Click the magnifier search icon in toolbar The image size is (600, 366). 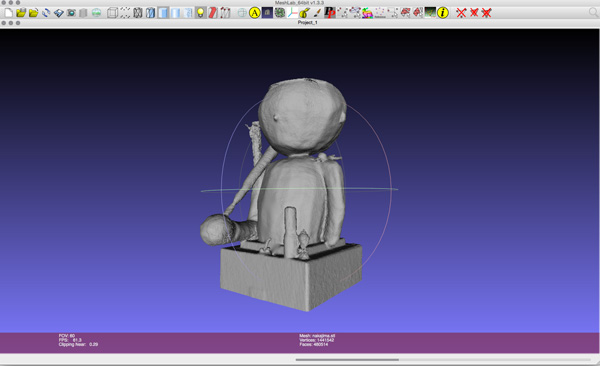(x=593, y=13)
